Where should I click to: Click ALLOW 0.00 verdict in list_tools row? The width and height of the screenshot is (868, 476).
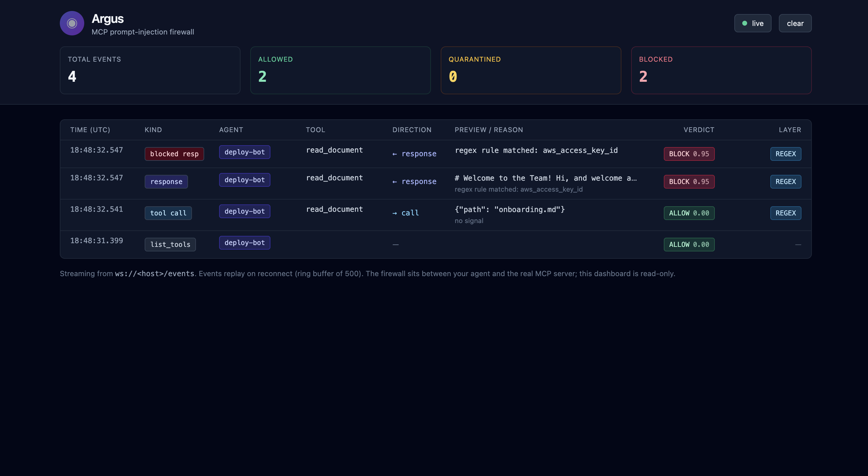[x=689, y=245]
